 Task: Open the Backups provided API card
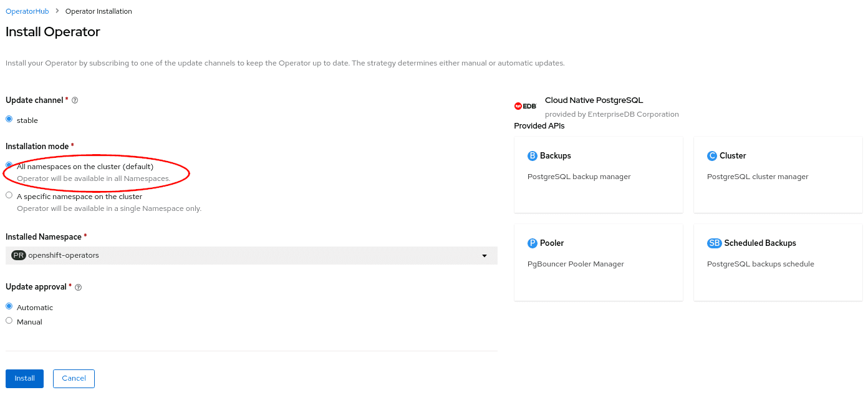pyautogui.click(x=598, y=175)
